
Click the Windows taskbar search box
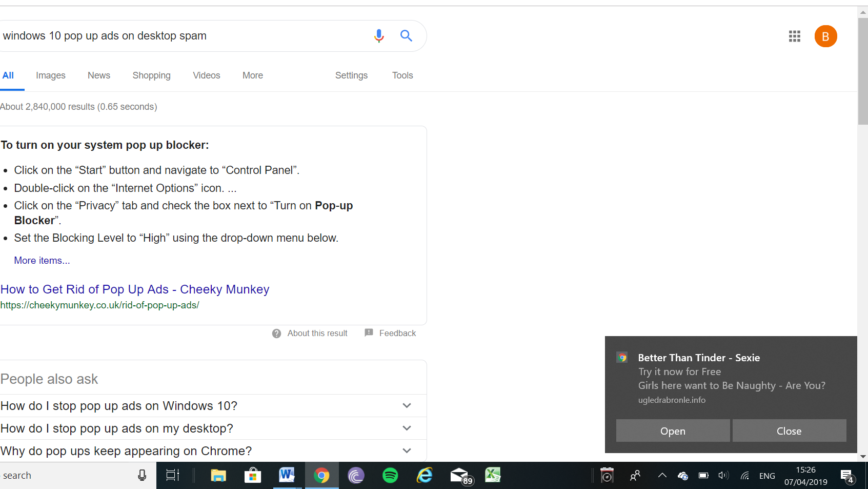coord(67,476)
